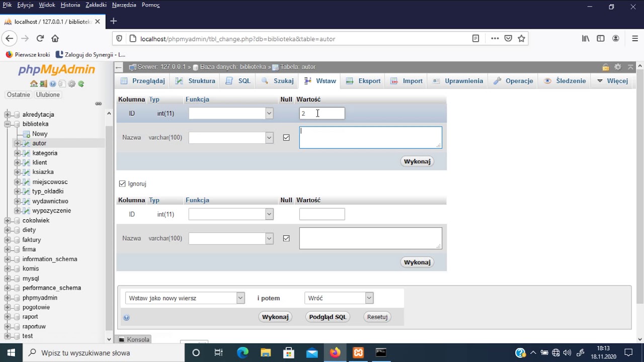
Task: Click the blue help icon above Wykonaj
Action: point(126,317)
